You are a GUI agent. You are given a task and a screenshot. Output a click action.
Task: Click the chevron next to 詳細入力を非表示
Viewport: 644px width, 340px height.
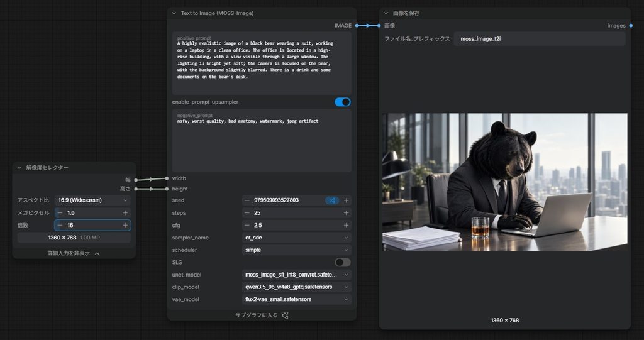pyautogui.click(x=97, y=253)
